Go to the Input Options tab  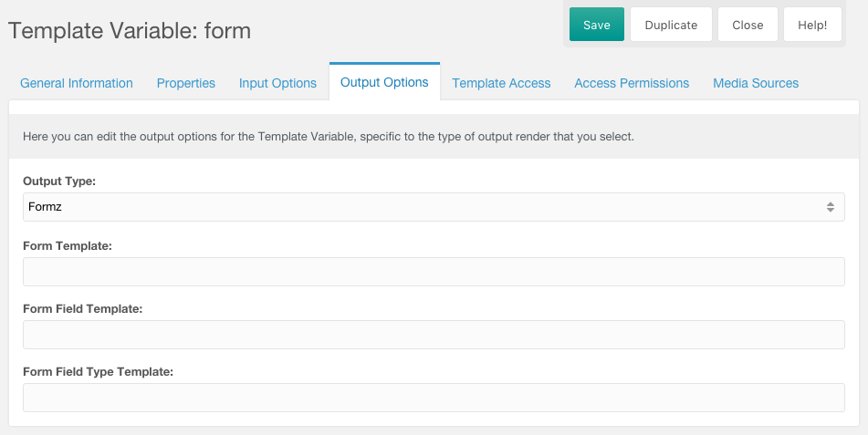(277, 83)
